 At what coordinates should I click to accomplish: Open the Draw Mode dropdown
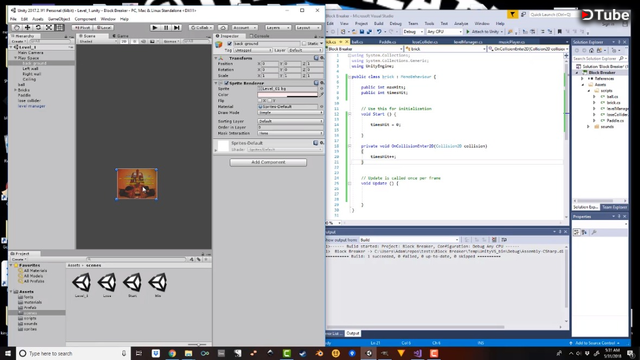290,113
